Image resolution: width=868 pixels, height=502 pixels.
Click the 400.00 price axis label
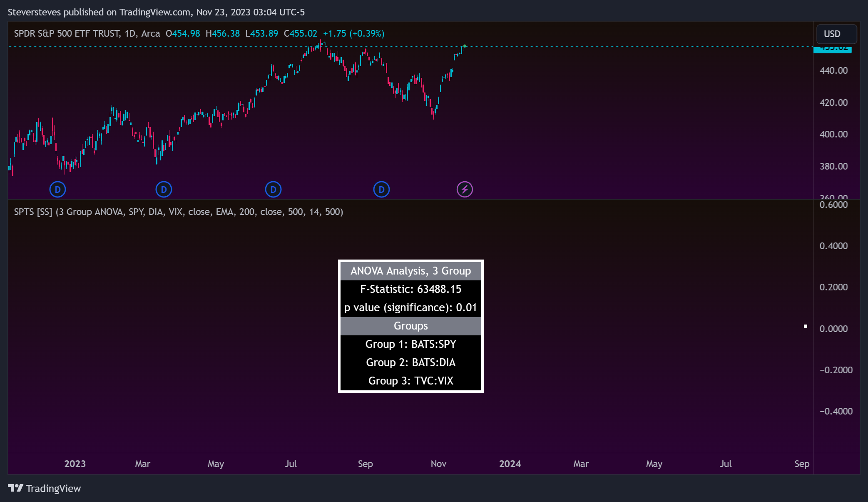click(833, 134)
